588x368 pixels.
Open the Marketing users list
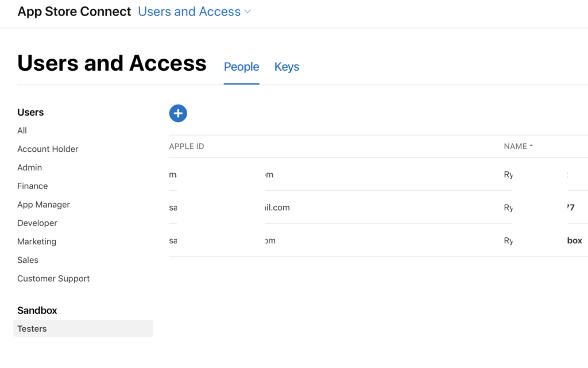pos(37,241)
